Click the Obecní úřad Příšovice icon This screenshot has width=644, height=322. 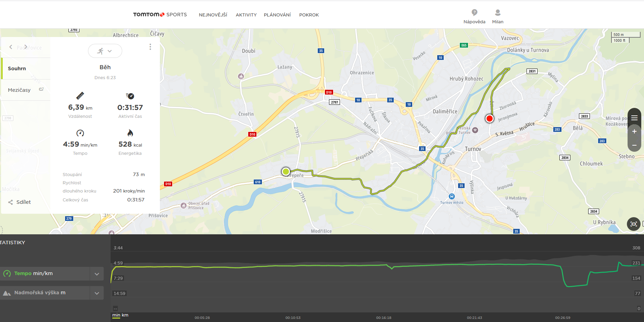184,206
